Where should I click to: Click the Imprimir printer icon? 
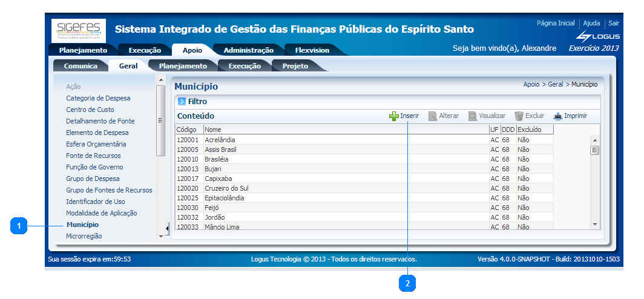pyautogui.click(x=557, y=116)
